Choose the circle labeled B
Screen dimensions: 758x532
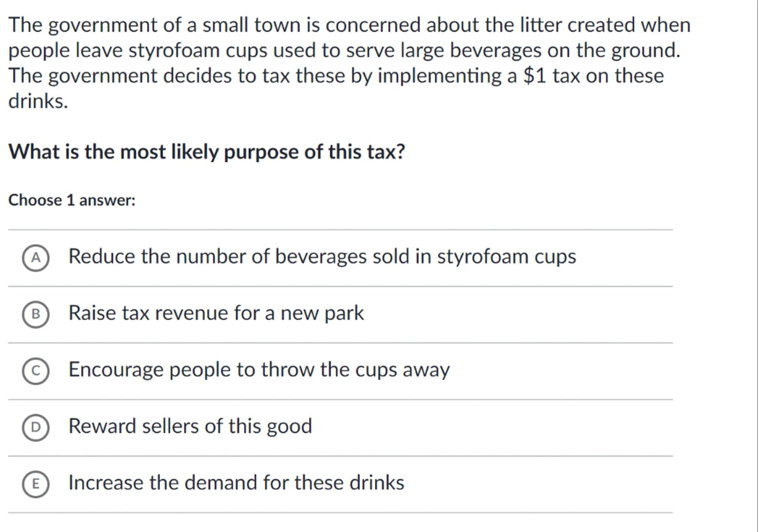tap(36, 314)
